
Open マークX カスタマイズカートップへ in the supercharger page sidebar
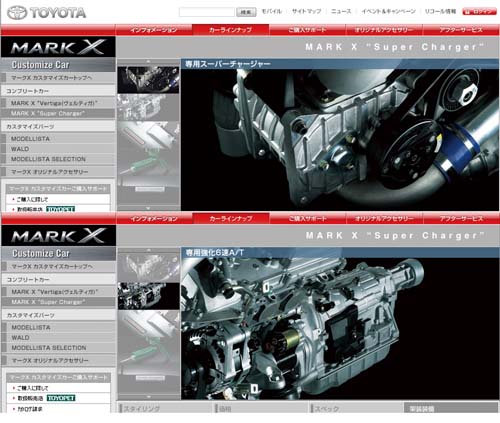pyautogui.click(x=58, y=78)
